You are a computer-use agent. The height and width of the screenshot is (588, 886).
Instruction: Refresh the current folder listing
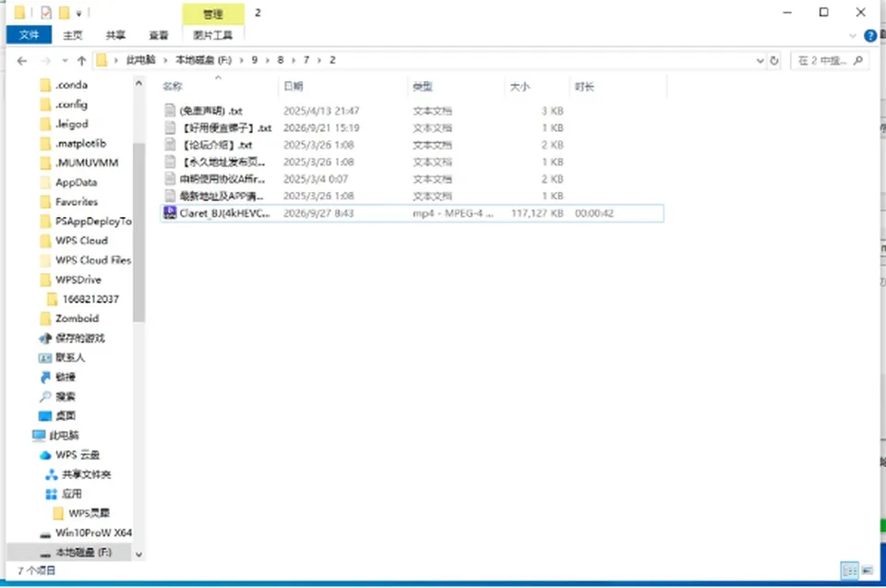tap(774, 61)
